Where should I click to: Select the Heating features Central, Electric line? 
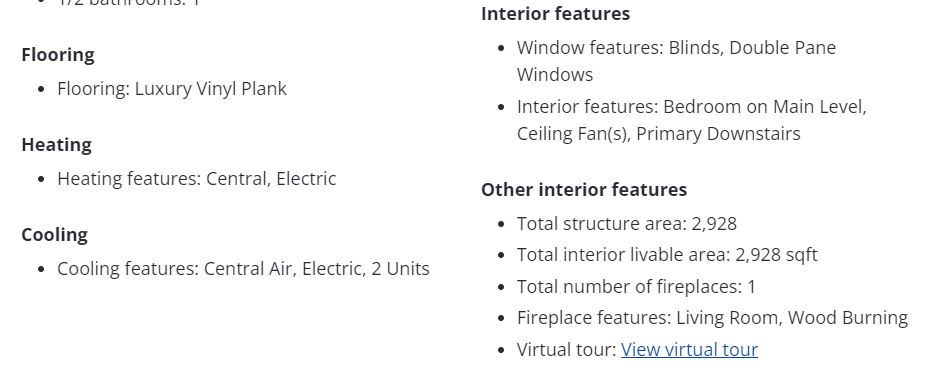(x=196, y=179)
